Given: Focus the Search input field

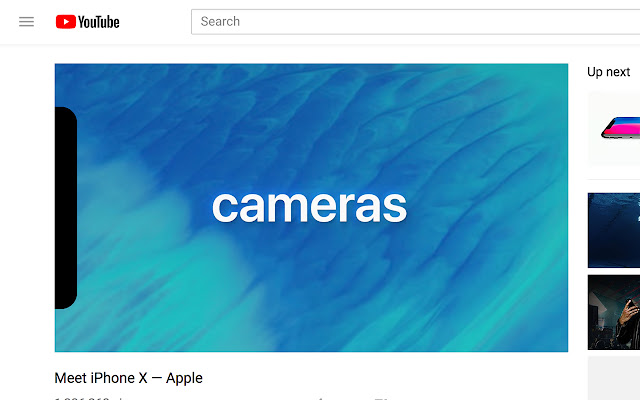Looking at the screenshot, I should 416,22.
